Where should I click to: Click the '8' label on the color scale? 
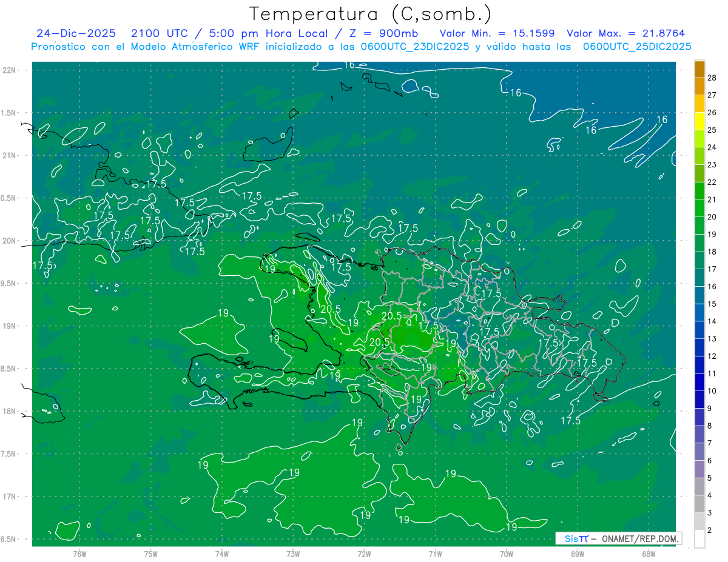710,426
